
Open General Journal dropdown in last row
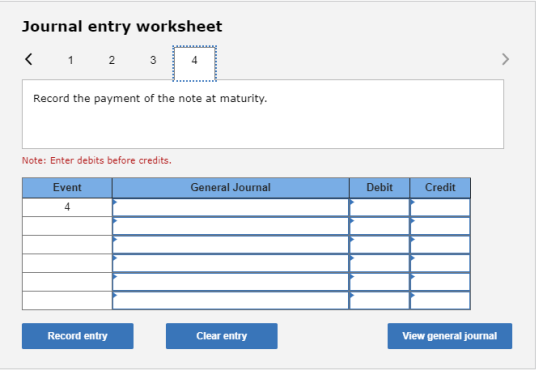230,300
